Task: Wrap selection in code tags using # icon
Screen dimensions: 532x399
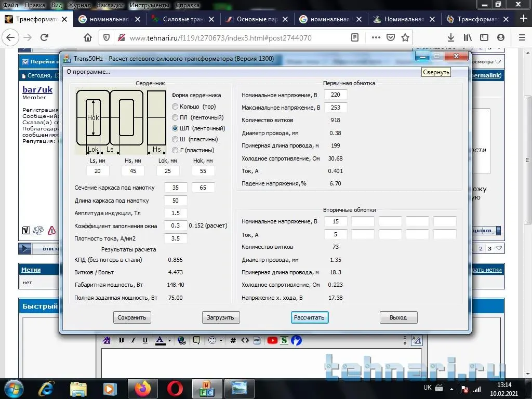Action: [x=233, y=340]
